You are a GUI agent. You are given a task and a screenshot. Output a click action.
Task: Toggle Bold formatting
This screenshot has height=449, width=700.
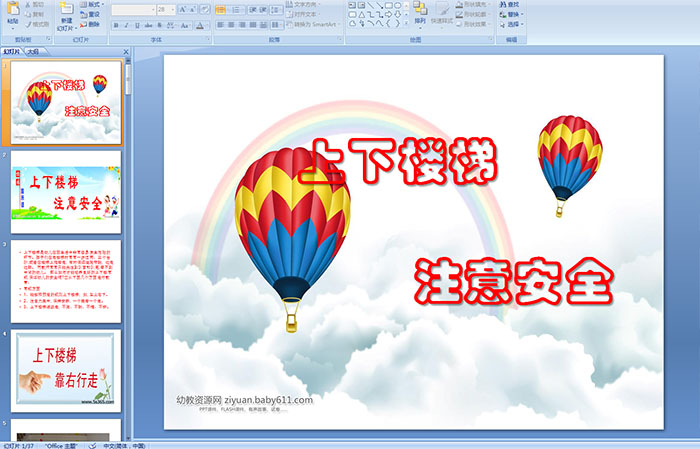coord(116,25)
